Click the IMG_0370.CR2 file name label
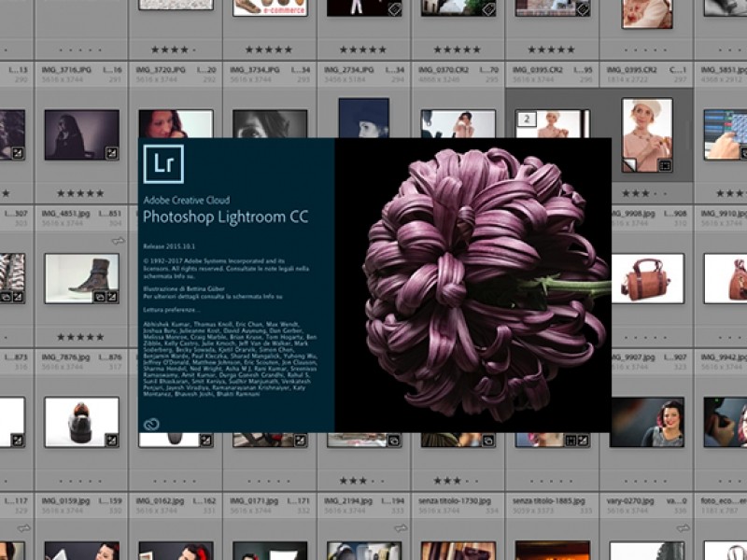The image size is (747, 560). coord(444,70)
